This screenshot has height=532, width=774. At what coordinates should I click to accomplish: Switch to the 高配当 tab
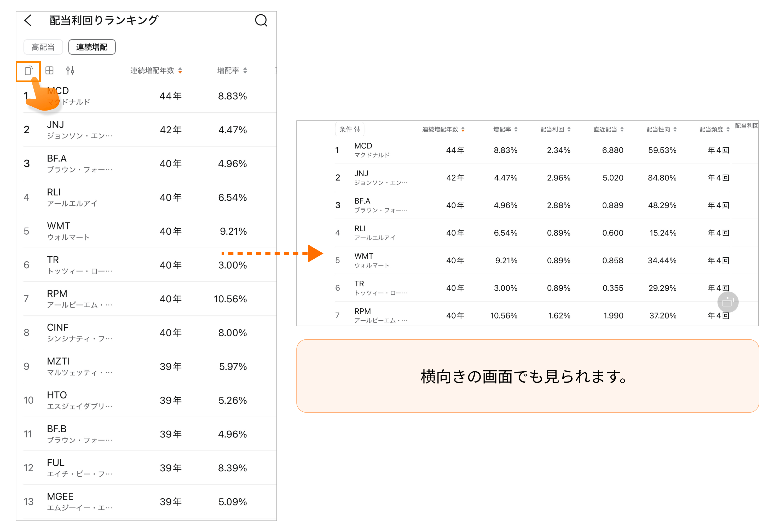click(x=43, y=47)
